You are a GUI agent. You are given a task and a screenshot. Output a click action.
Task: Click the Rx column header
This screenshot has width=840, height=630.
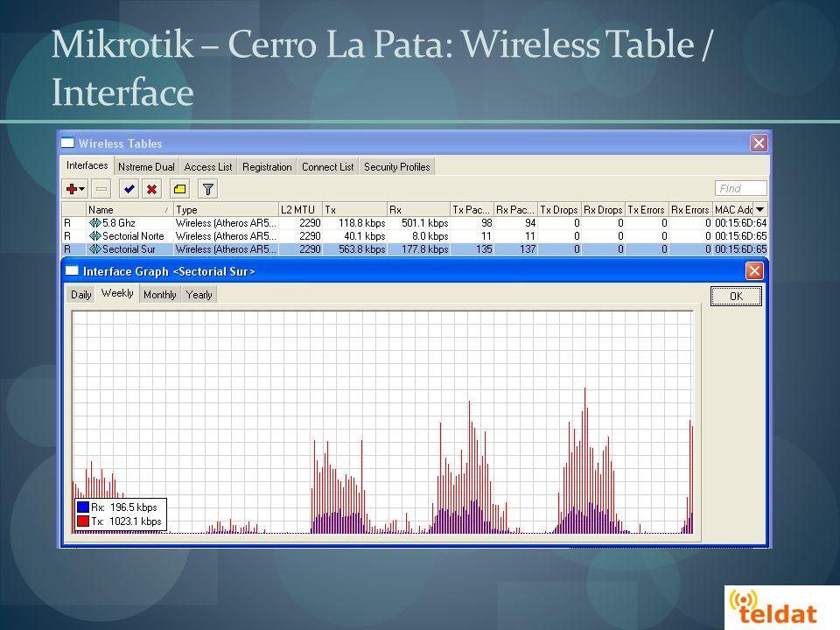point(418,209)
